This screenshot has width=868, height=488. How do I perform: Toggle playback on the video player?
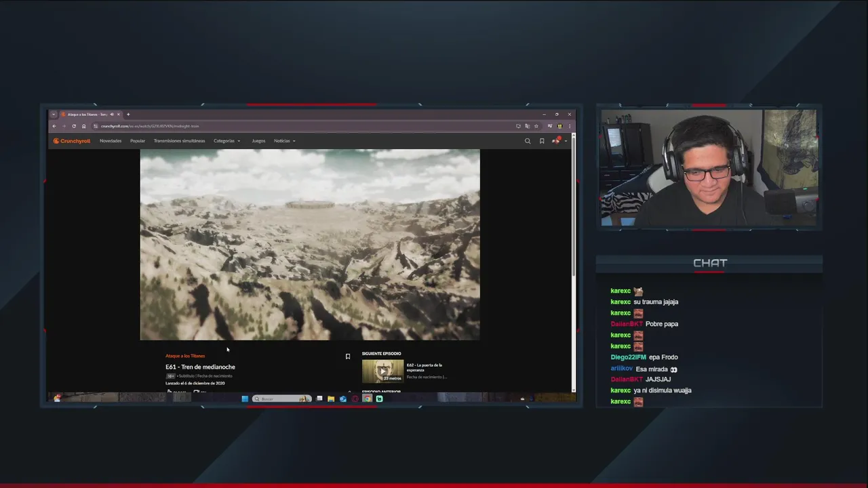(310, 245)
